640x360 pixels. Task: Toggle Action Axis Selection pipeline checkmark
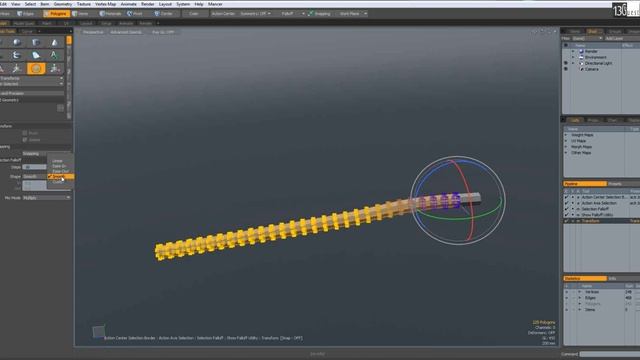[x=566, y=203]
